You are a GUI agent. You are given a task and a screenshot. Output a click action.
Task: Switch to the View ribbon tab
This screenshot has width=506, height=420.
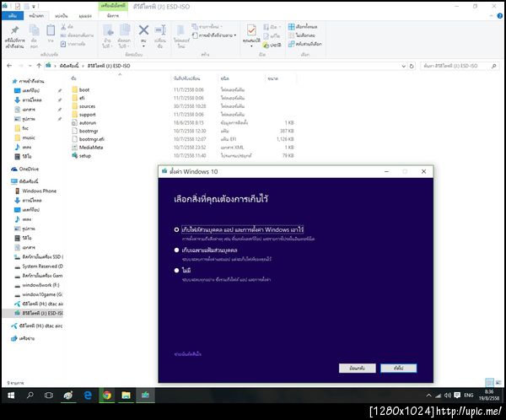[x=85, y=15]
